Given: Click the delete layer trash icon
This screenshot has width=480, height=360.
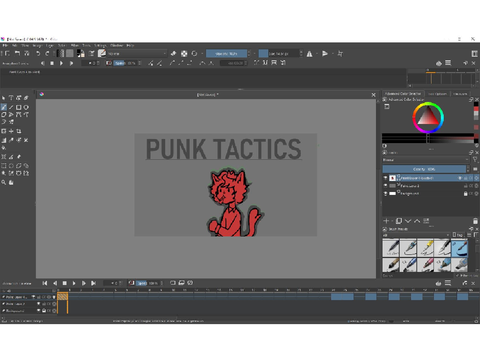Looking at the screenshot, I should coord(475,221).
